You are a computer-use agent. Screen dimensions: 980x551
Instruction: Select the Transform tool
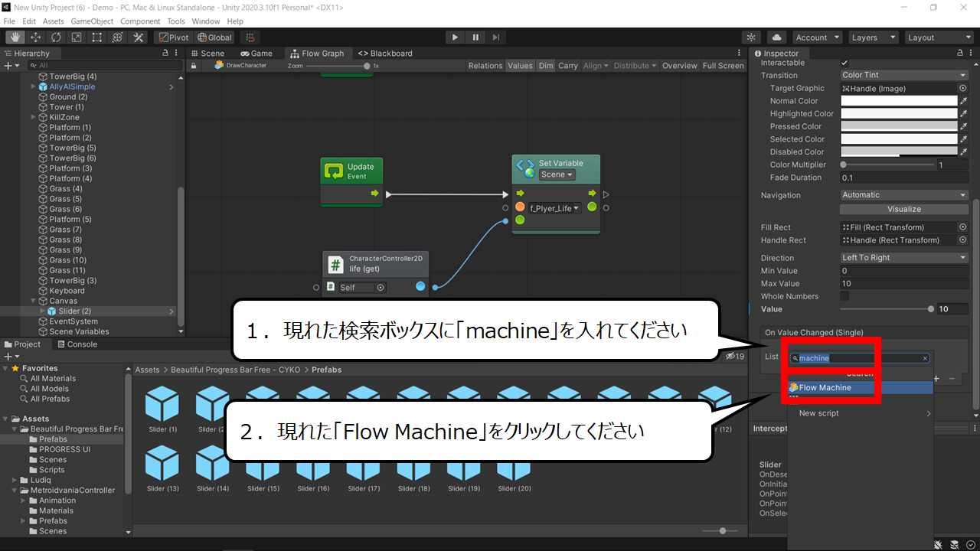pyautogui.click(x=118, y=37)
